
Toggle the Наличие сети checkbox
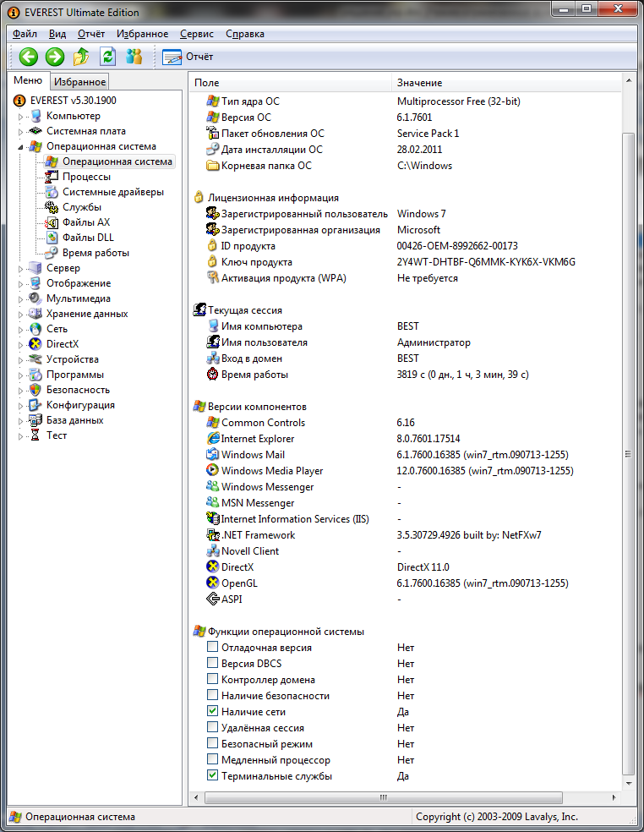coord(213,711)
